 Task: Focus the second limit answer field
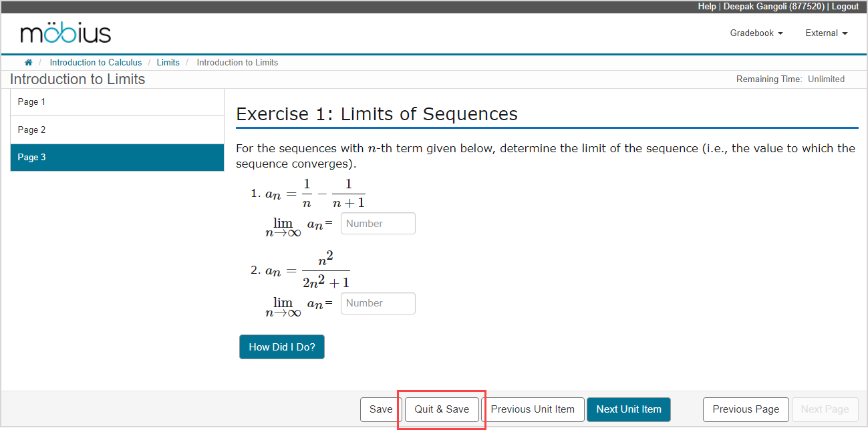coord(378,303)
